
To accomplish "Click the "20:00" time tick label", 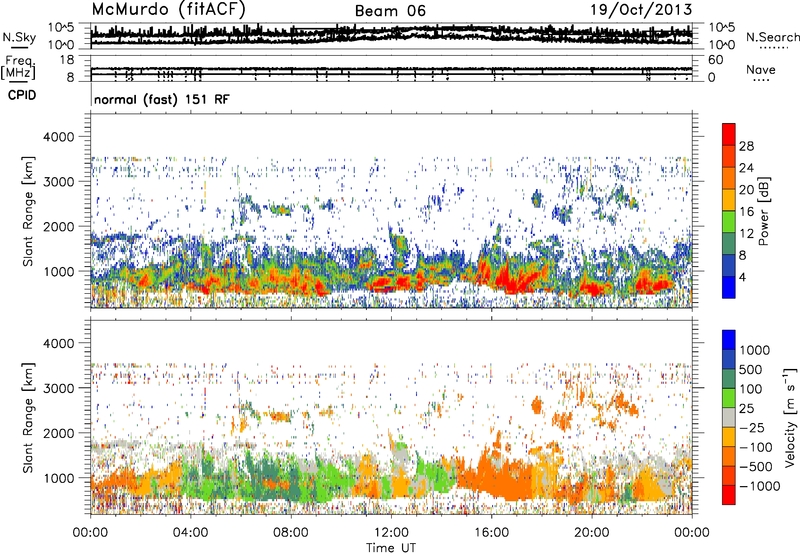I will point(591,533).
